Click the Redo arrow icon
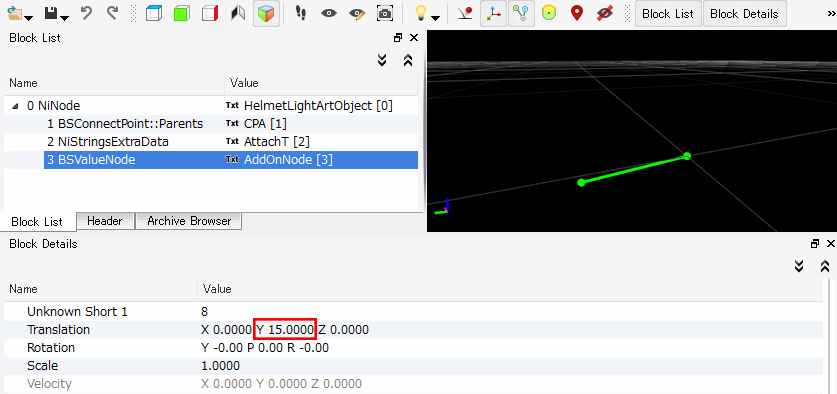Viewport: 837px width, 394px height. tap(113, 13)
